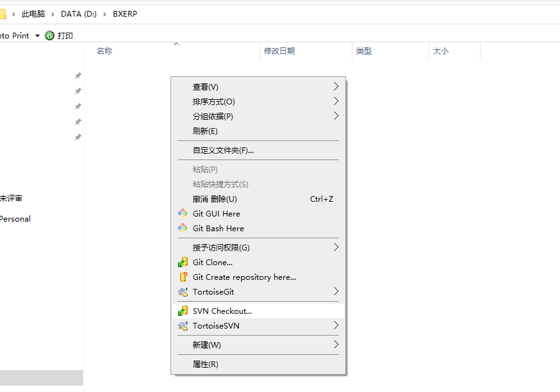Image resolution: width=560 pixels, height=392 pixels.
Task: Click the TortoiseSVN tortoise icon
Action: tap(183, 325)
